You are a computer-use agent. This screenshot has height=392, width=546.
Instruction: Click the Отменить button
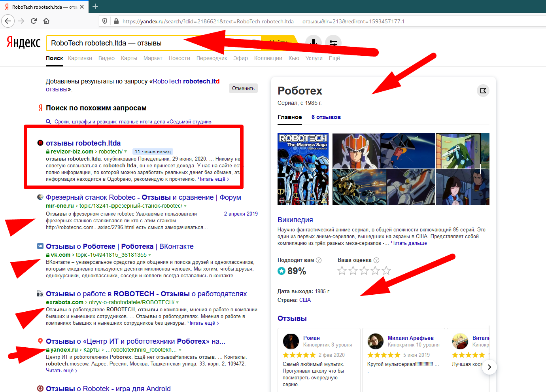coord(243,88)
